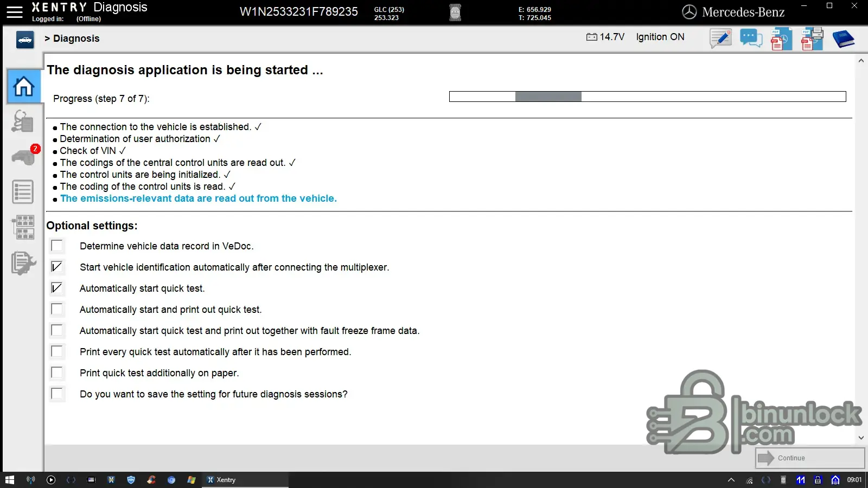The height and width of the screenshot is (488, 868).
Task: Check Print quick test additionally on paper
Action: tap(57, 373)
